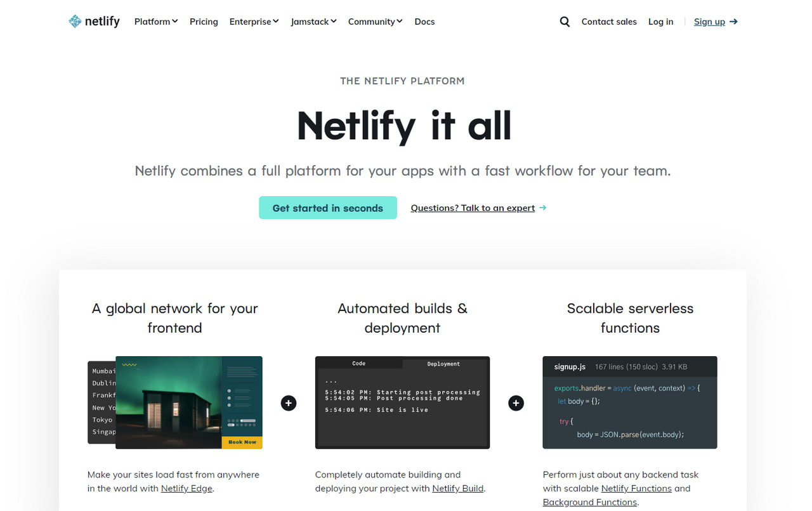Viewport: 812px width, 511px height.
Task: Open the Background Functions link
Action: (x=590, y=502)
